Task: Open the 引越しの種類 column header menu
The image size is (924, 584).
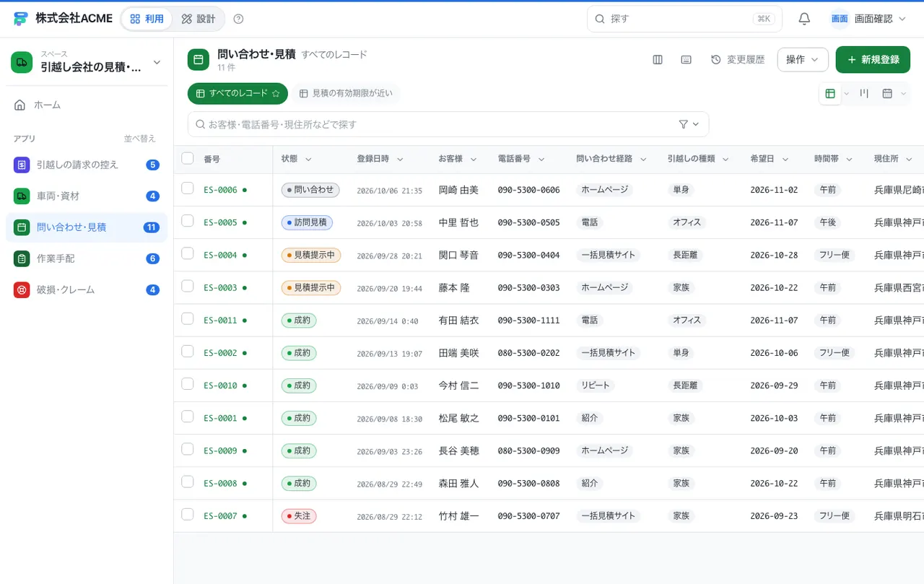Action: [725, 159]
